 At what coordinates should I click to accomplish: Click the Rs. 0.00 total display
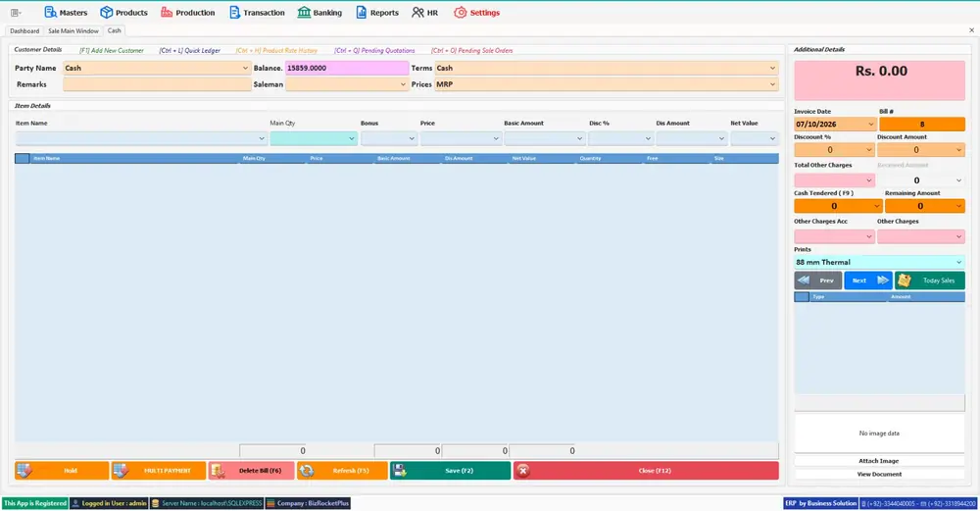(x=880, y=80)
